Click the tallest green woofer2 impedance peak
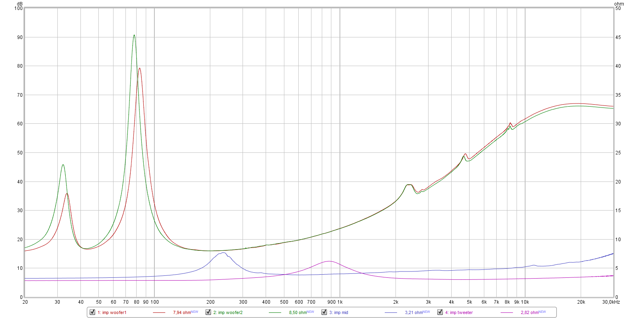 pos(134,35)
